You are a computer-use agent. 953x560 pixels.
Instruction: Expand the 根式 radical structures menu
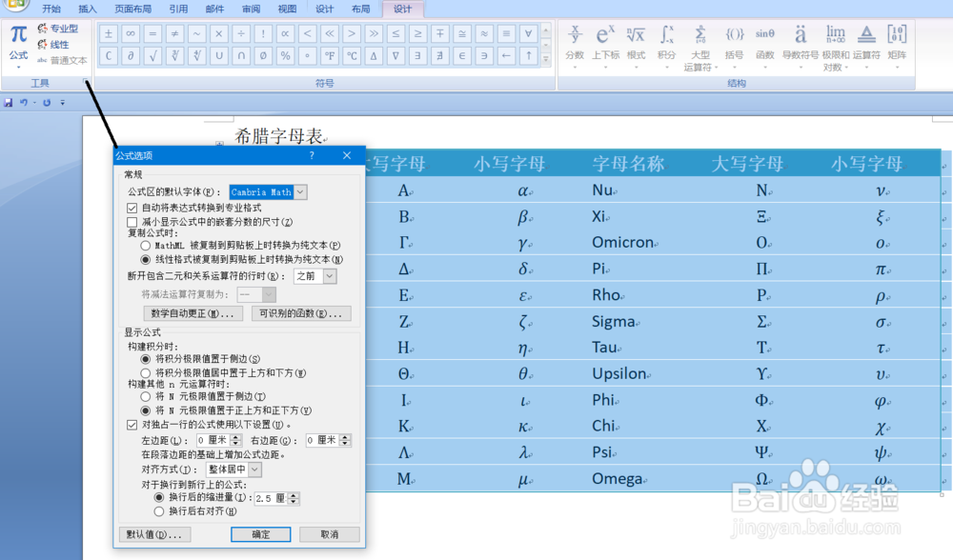[x=636, y=46]
